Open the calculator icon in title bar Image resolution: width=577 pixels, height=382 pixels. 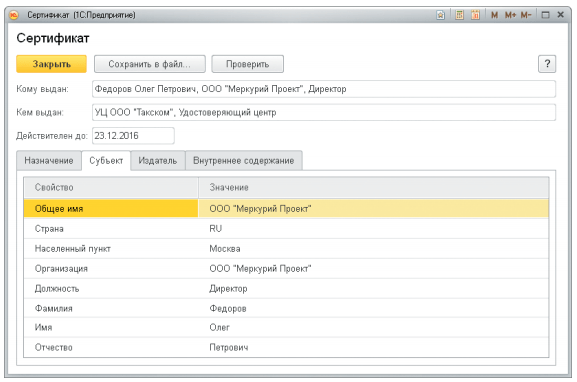click(459, 15)
